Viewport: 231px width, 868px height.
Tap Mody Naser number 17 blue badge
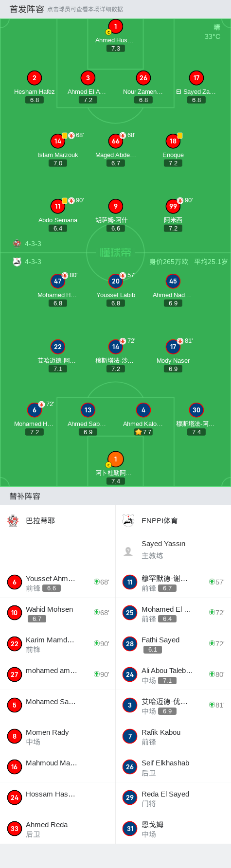(173, 347)
